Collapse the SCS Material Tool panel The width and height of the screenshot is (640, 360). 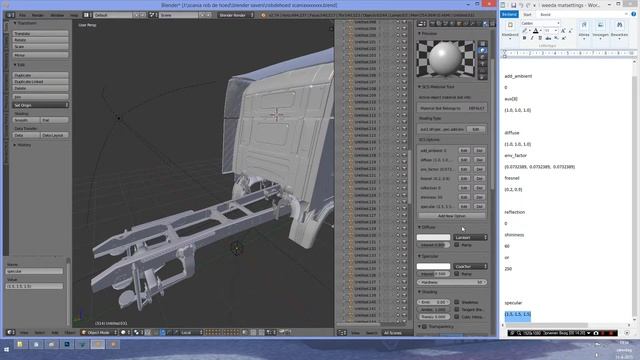pyautogui.click(x=420, y=87)
